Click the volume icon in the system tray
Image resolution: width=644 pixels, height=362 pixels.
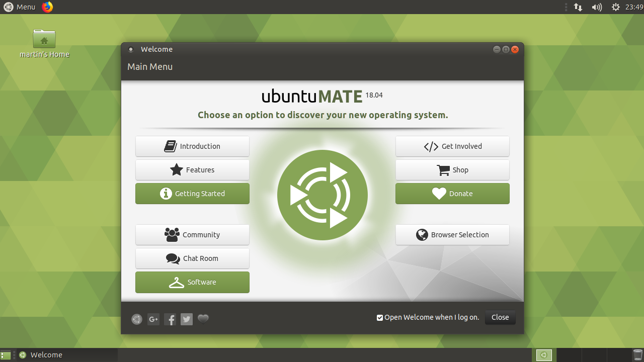(x=596, y=7)
